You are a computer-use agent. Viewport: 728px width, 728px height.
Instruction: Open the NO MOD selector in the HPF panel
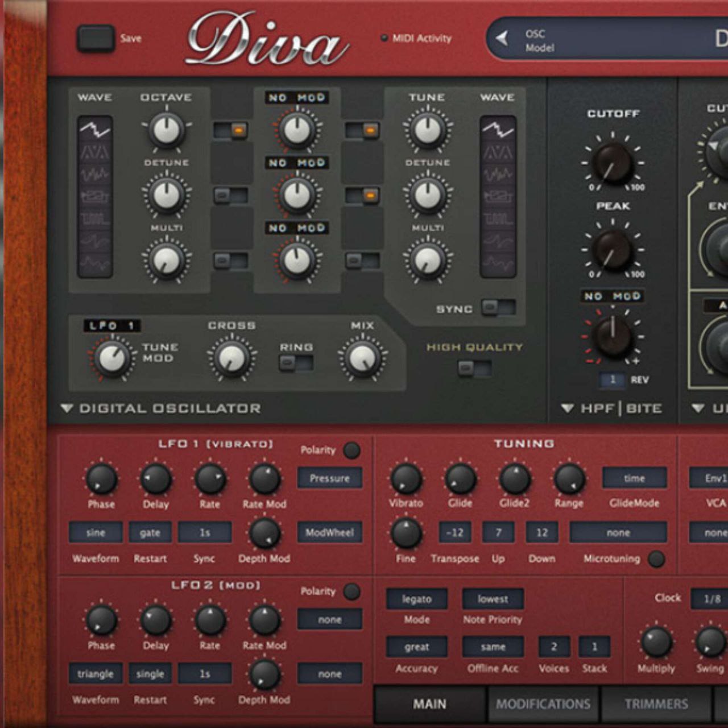click(613, 296)
